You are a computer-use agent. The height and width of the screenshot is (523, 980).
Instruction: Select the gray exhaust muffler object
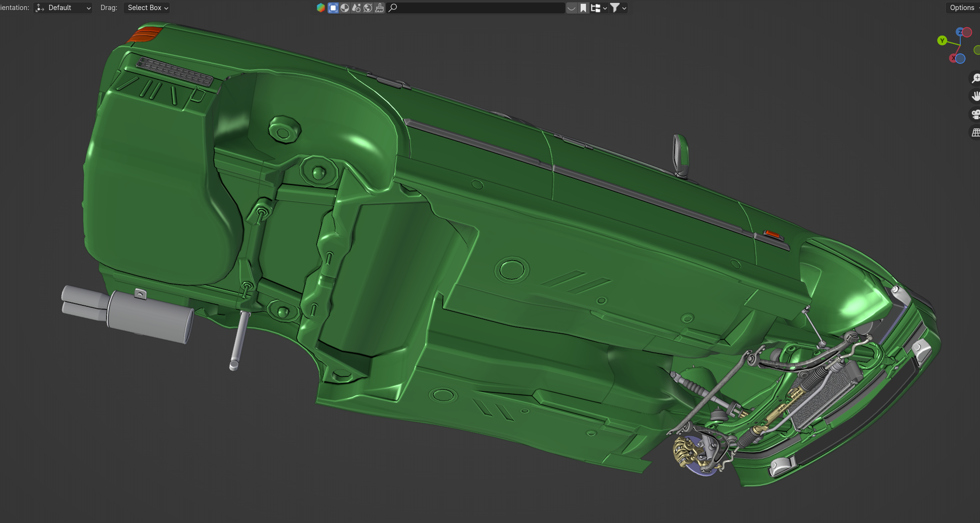[x=149, y=316]
